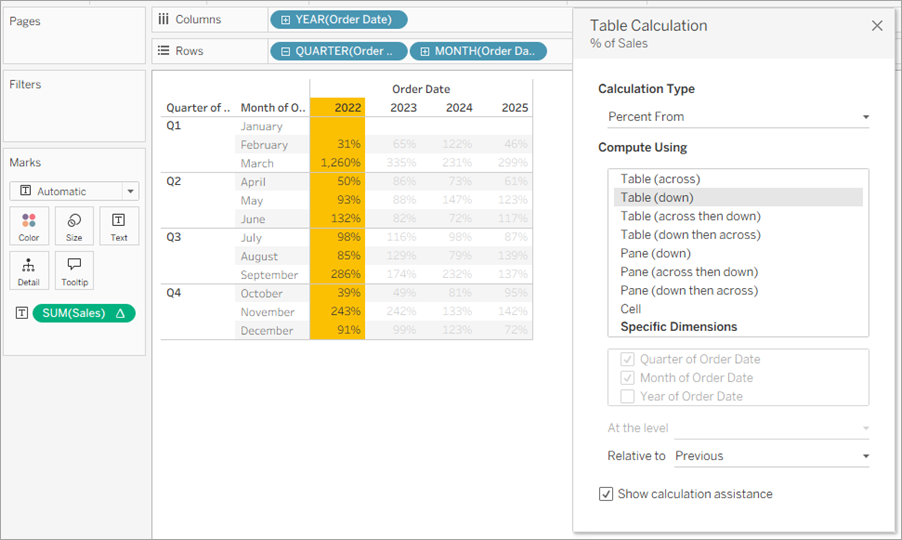Open the Relative to Previous dropdown
Screen dimensions: 902x540
[772, 456]
